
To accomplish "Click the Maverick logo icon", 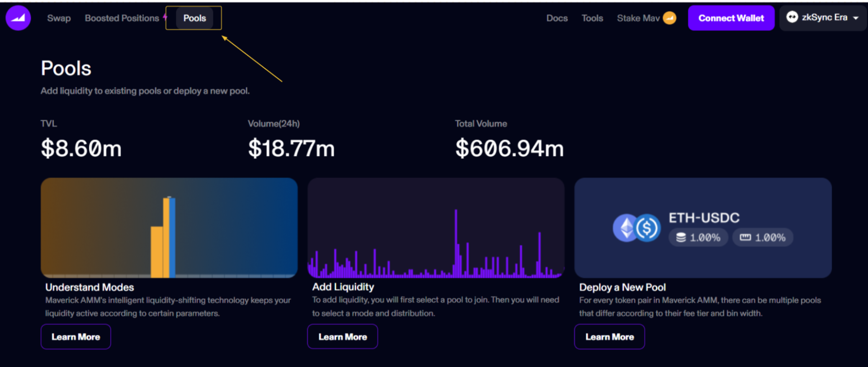I will [x=18, y=18].
